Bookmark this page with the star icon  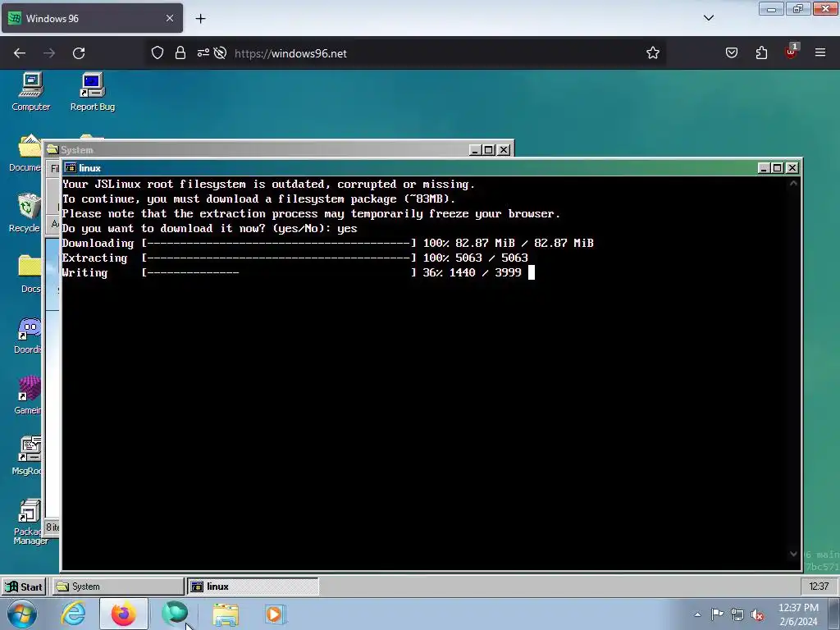point(652,53)
